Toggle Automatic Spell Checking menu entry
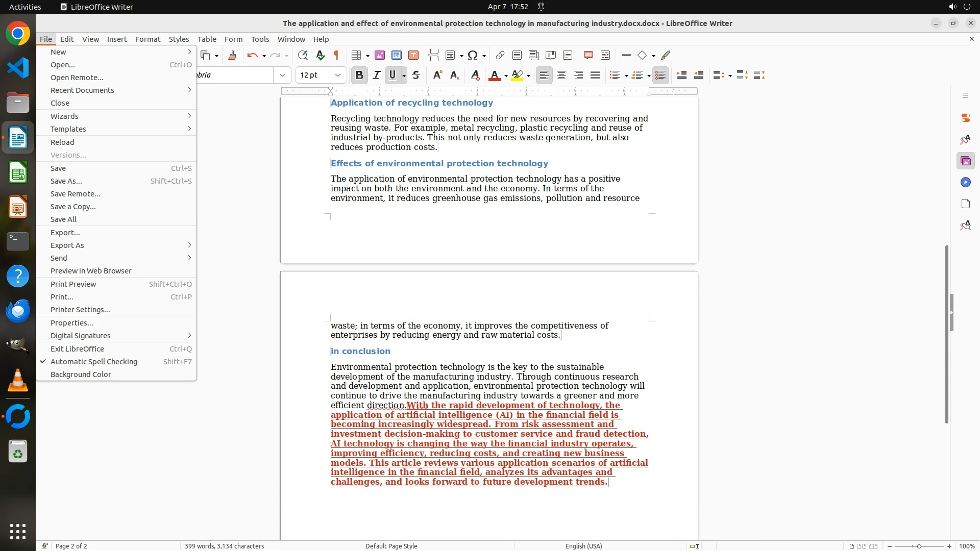980x551 pixels. pyautogui.click(x=94, y=362)
